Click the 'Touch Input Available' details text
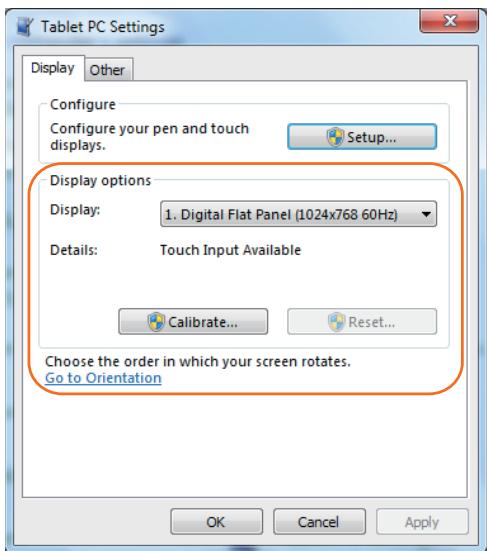 coord(230,250)
